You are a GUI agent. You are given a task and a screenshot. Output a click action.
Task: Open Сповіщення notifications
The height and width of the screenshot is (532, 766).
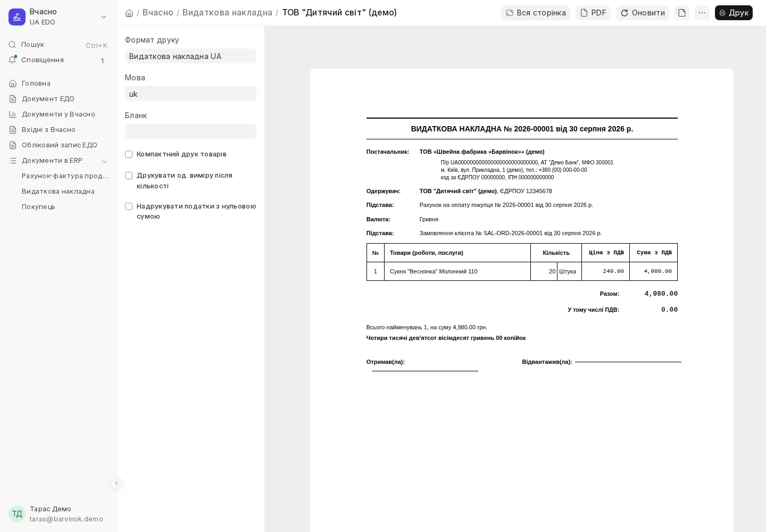pyautogui.click(x=58, y=60)
